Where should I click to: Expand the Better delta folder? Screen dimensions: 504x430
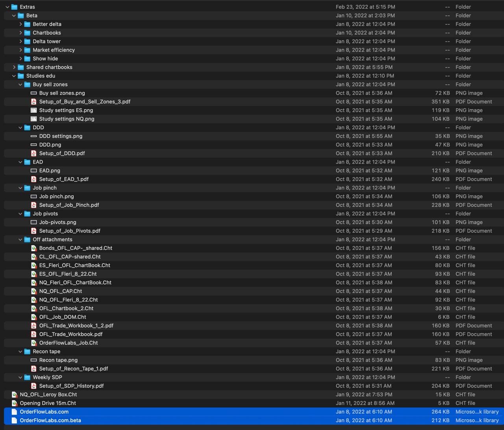coord(20,24)
